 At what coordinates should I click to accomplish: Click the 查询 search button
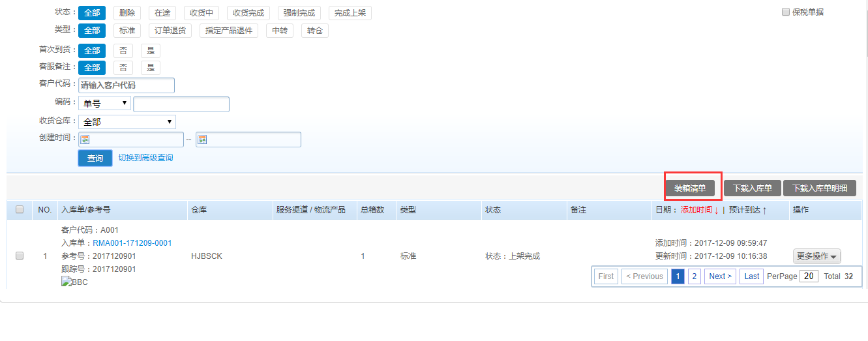tap(95, 158)
